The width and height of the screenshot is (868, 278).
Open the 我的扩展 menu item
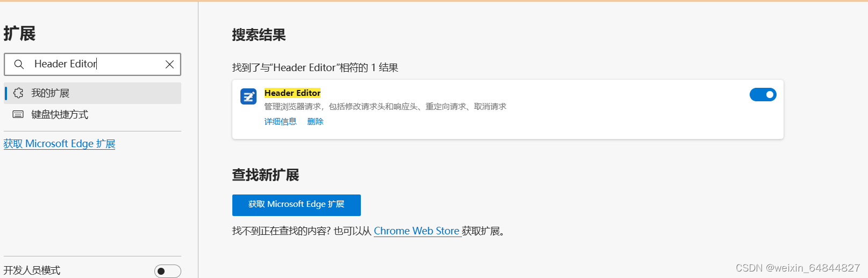click(93, 93)
